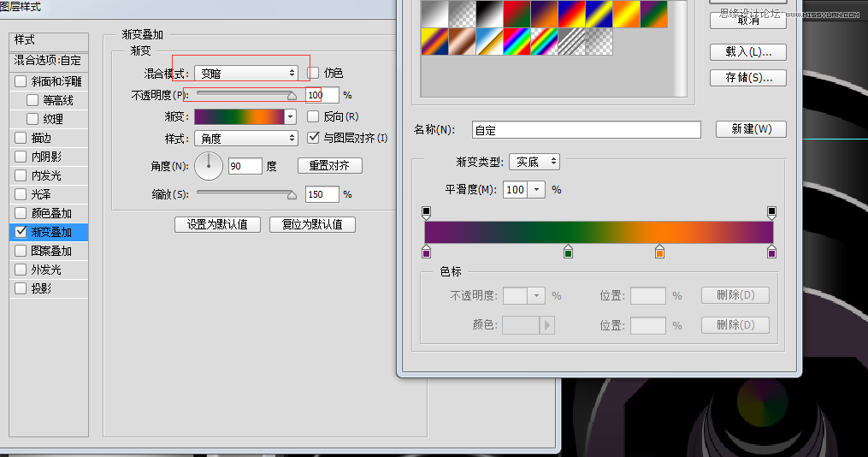Enable the 斜面和浮雕 checkbox
This screenshot has height=457, width=868.
click(21, 81)
